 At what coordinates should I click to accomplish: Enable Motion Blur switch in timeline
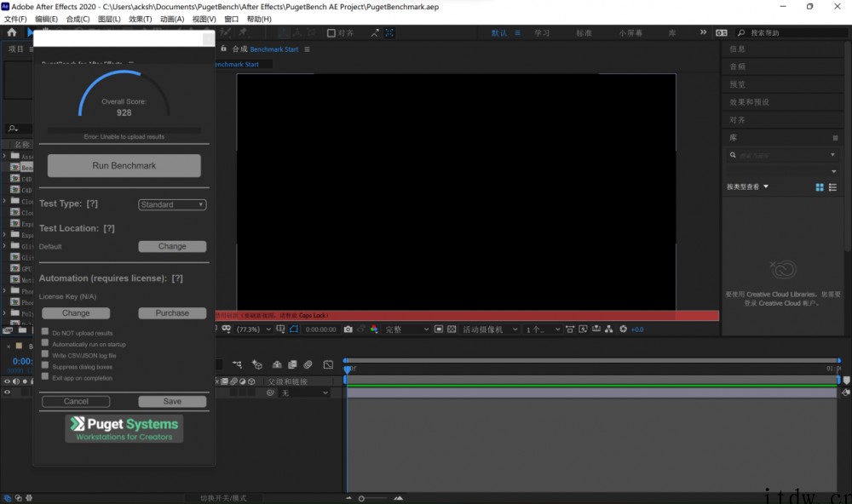[308, 364]
